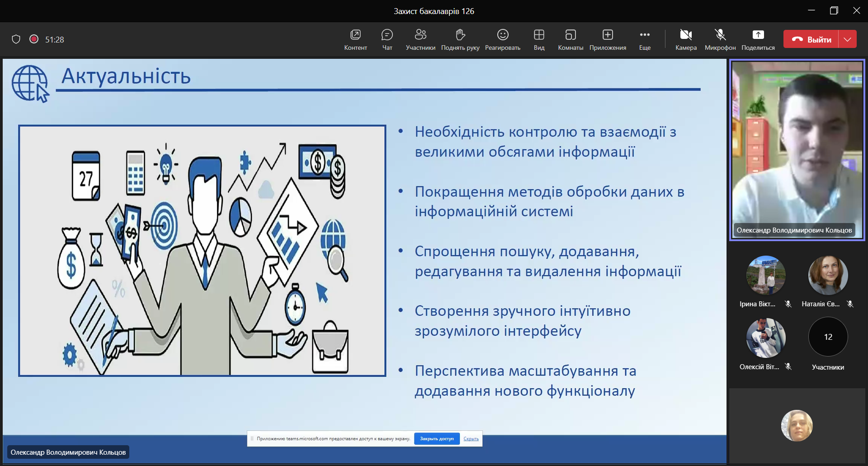The width and height of the screenshot is (868, 466).
Task: Expand the Выйти dropdown arrow
Action: click(848, 39)
